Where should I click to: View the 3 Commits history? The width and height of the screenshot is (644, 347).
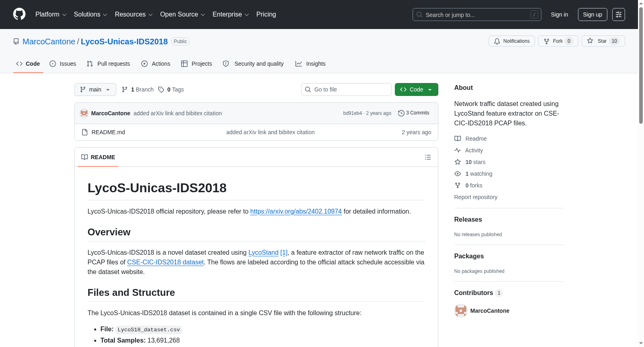pos(414,113)
